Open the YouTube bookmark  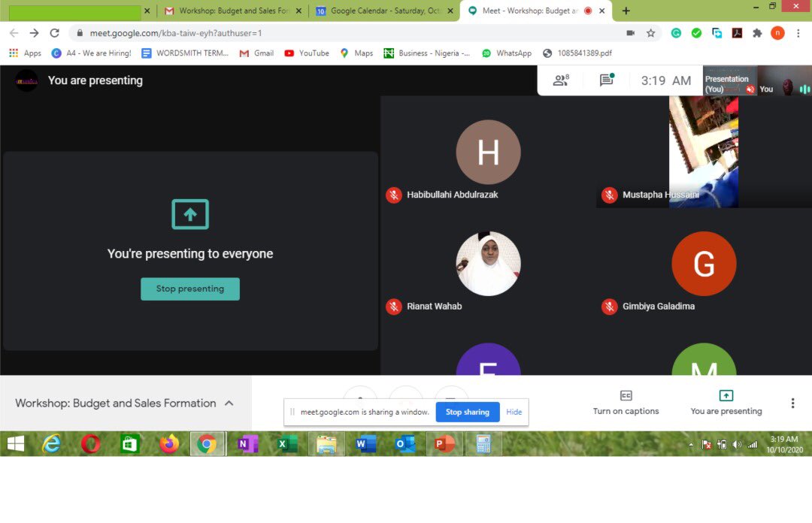click(307, 53)
